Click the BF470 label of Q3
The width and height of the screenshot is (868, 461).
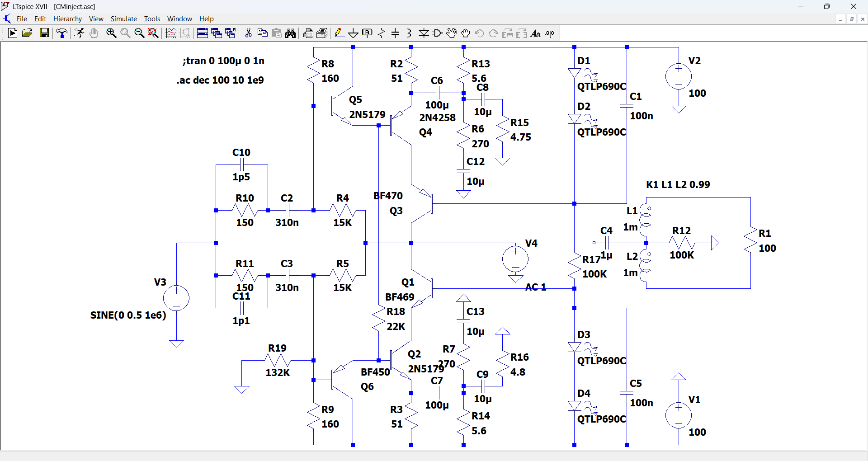(x=388, y=196)
